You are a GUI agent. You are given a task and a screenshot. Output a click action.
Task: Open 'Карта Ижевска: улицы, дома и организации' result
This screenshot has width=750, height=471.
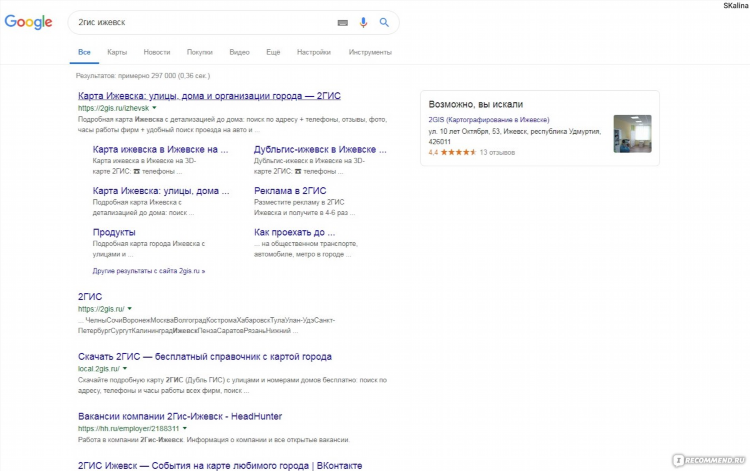click(x=209, y=96)
